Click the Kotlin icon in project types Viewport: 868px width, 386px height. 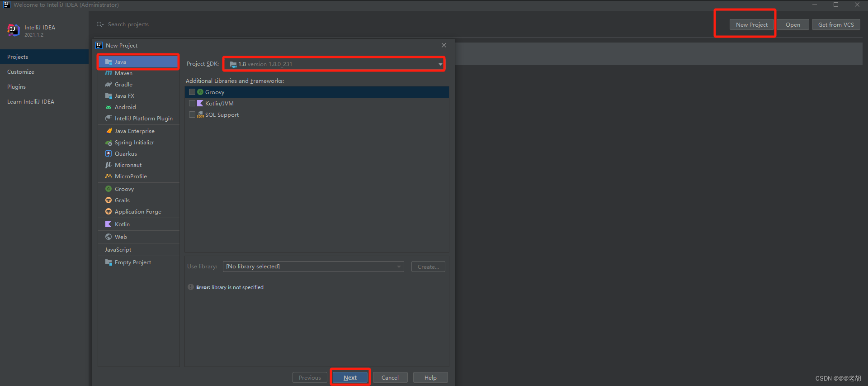click(108, 224)
